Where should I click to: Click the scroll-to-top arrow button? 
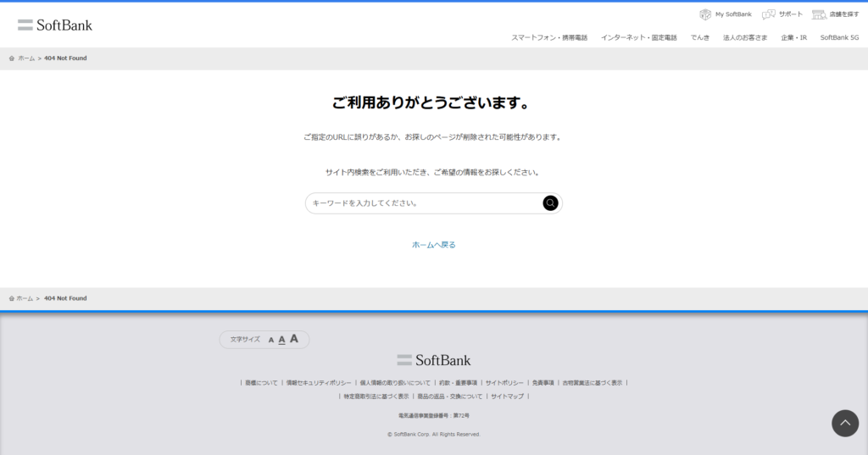coord(845,423)
